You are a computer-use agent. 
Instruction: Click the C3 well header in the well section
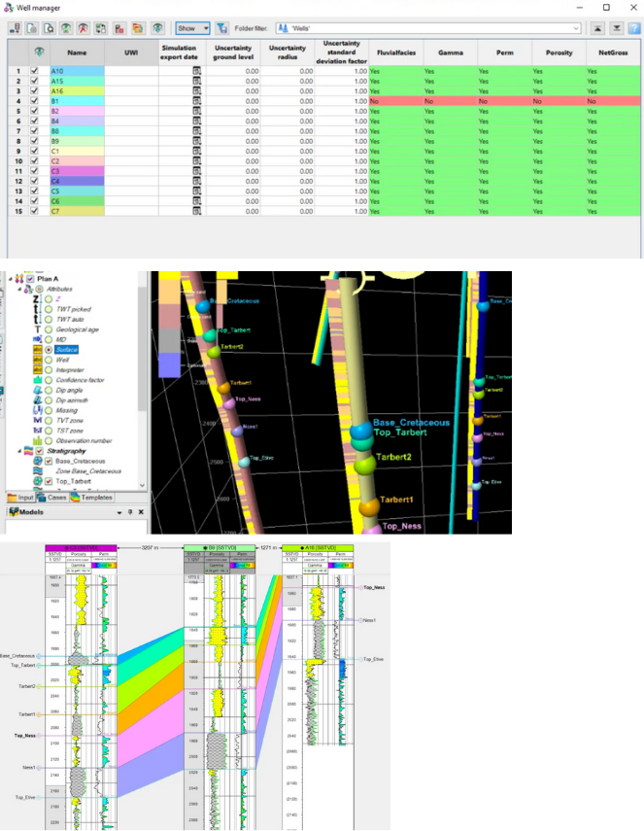(x=81, y=548)
